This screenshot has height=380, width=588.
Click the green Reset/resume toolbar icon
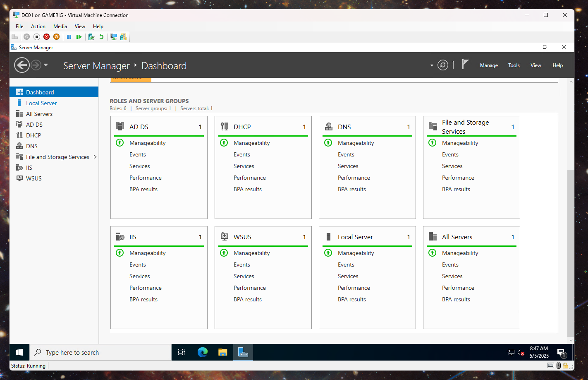(x=79, y=37)
